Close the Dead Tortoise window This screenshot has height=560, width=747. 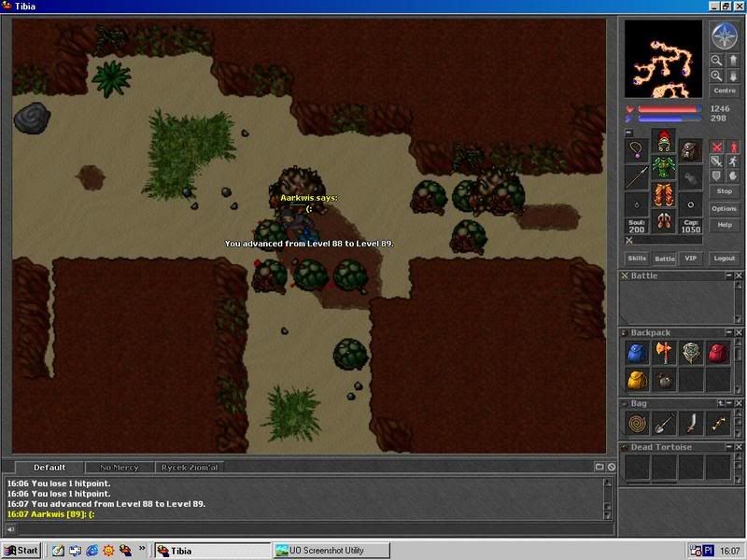(x=739, y=447)
